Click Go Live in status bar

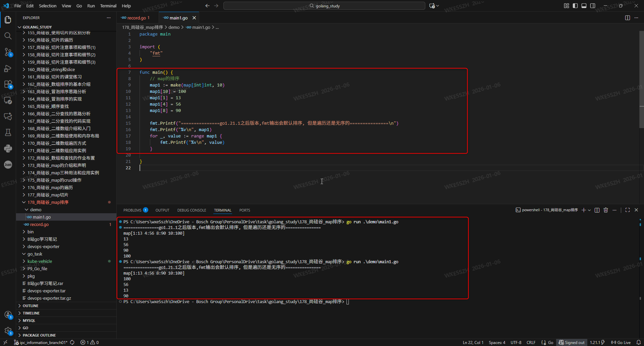621,342
